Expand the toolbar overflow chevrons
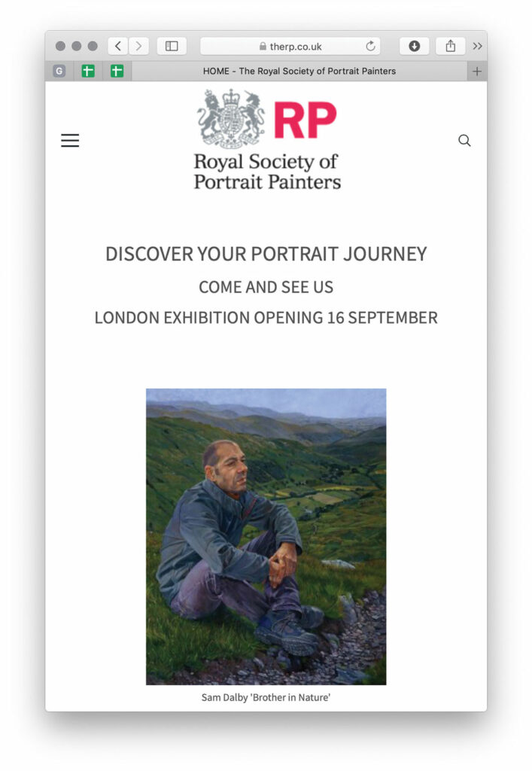 (x=477, y=46)
